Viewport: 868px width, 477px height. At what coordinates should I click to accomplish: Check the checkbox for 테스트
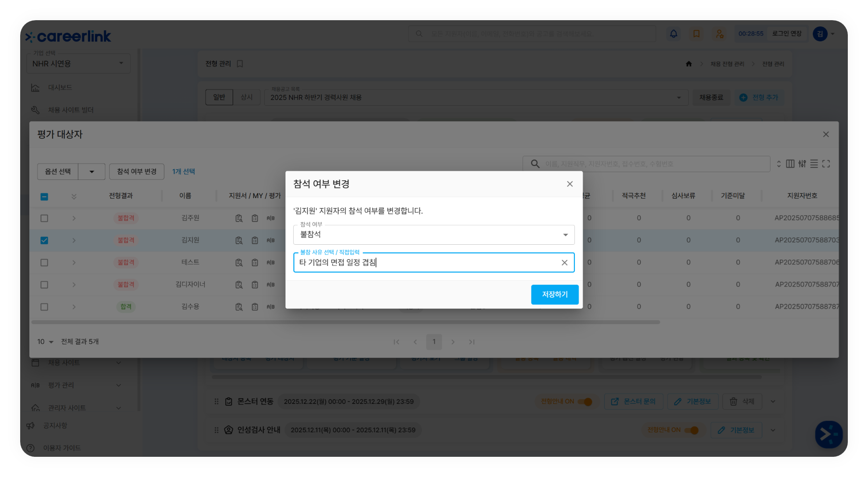44,263
